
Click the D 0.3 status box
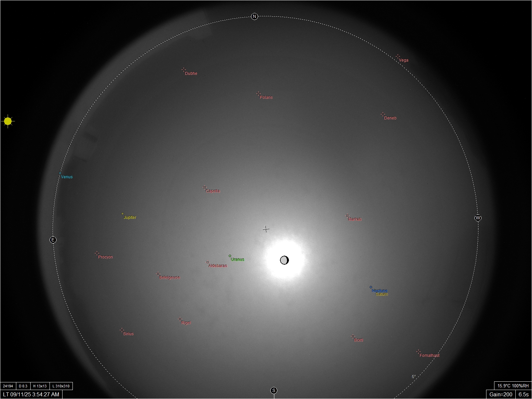23,386
